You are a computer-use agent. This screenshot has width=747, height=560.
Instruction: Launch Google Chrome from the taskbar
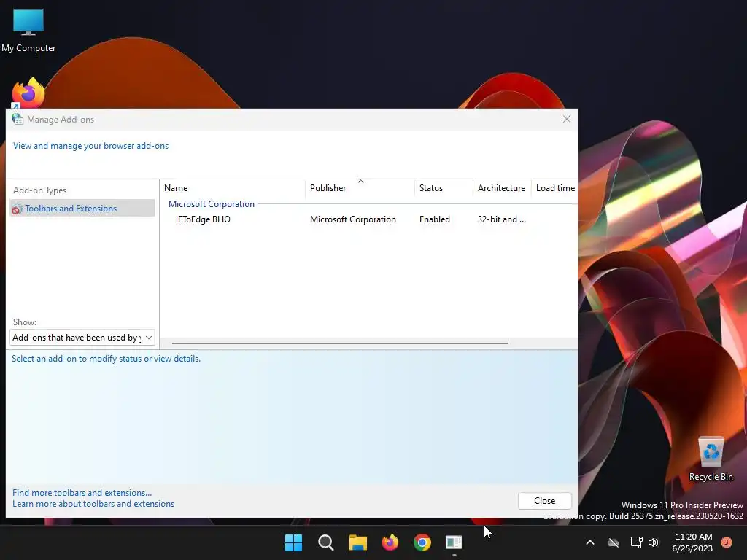point(422,542)
